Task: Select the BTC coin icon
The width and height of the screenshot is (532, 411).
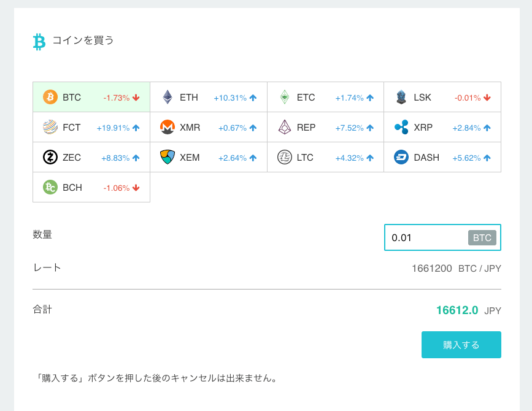Action: pos(50,98)
